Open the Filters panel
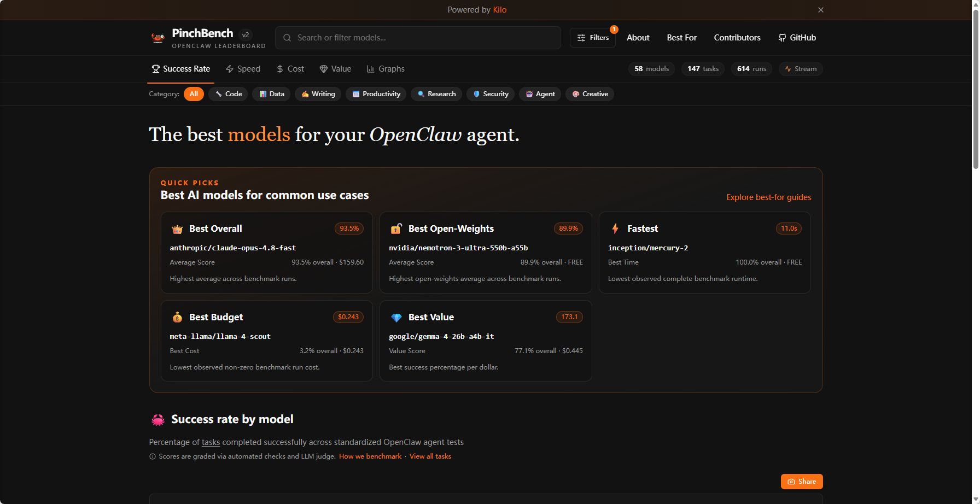Screen dimensions: 980x504 point(593,38)
